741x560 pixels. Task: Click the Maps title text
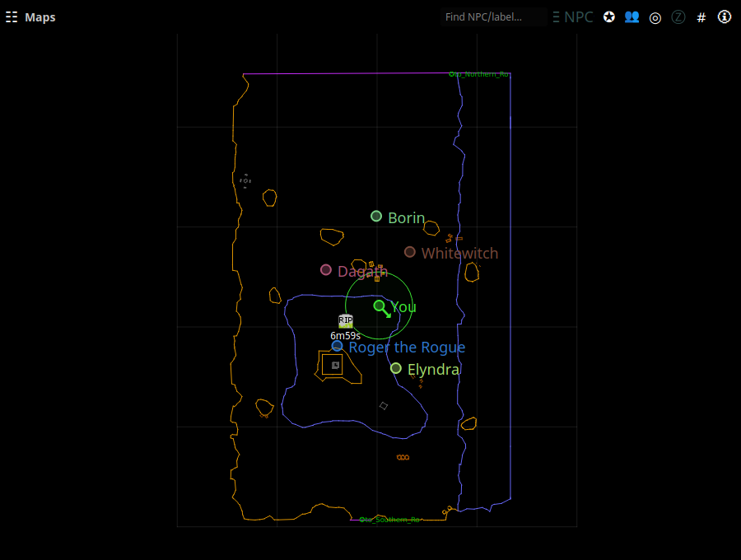coord(40,17)
